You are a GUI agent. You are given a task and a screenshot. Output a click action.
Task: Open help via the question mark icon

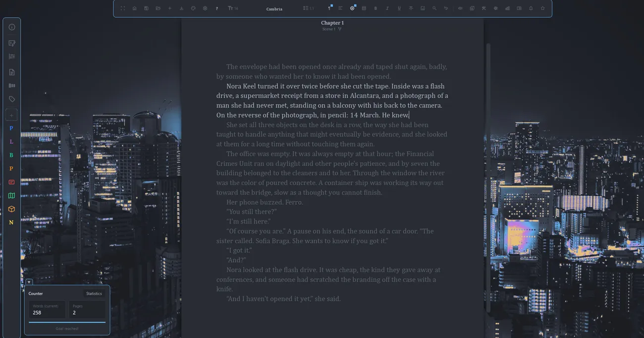point(216,8)
